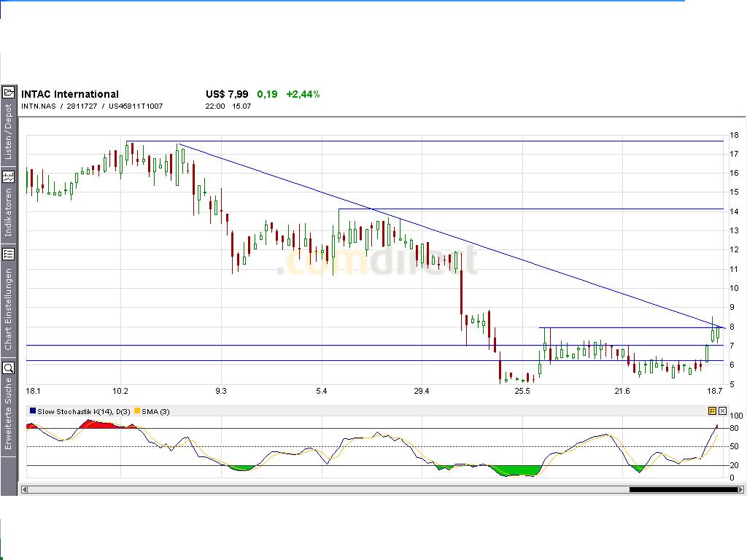Click the yellow SMA legend swatch
747x560 pixels.
click(x=137, y=411)
